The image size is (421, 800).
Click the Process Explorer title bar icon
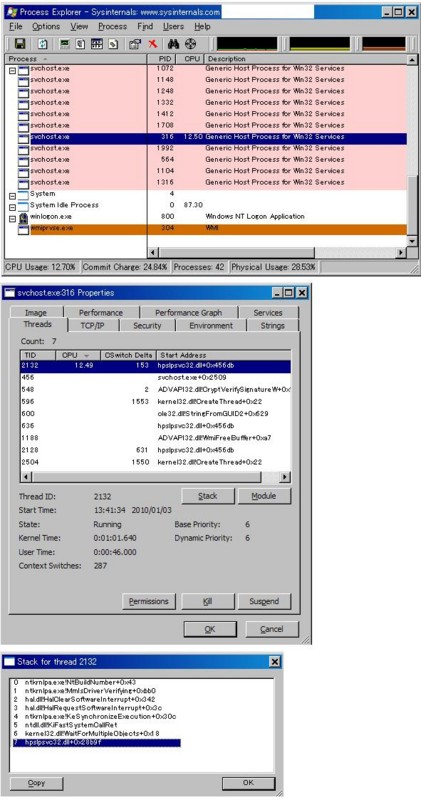point(11,12)
